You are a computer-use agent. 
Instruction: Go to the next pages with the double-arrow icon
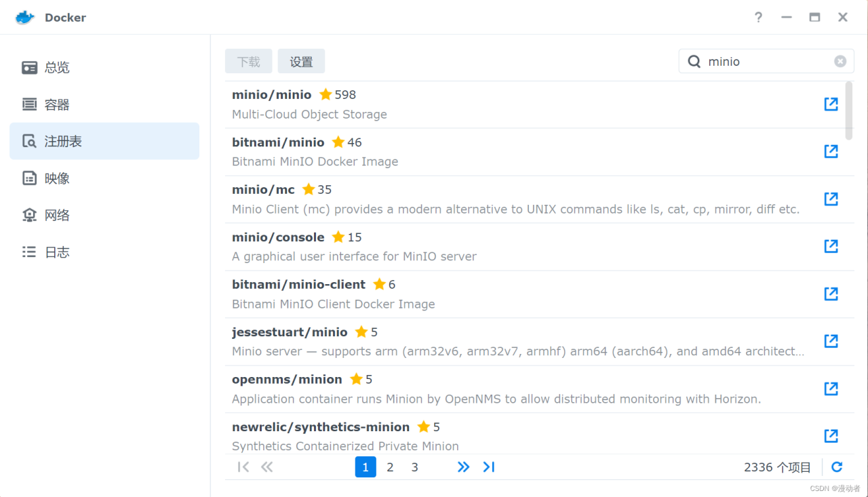pos(463,466)
